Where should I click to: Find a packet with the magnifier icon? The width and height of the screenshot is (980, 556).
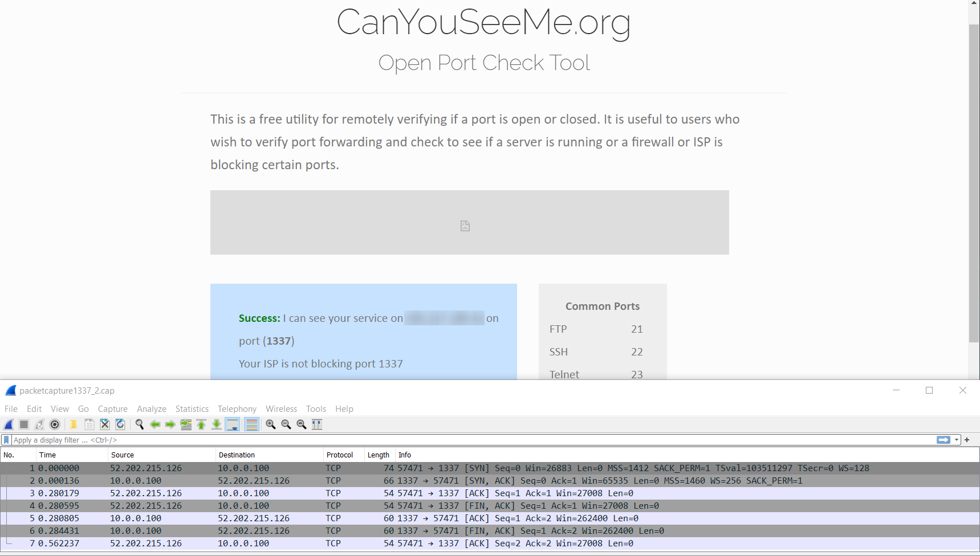coord(139,424)
